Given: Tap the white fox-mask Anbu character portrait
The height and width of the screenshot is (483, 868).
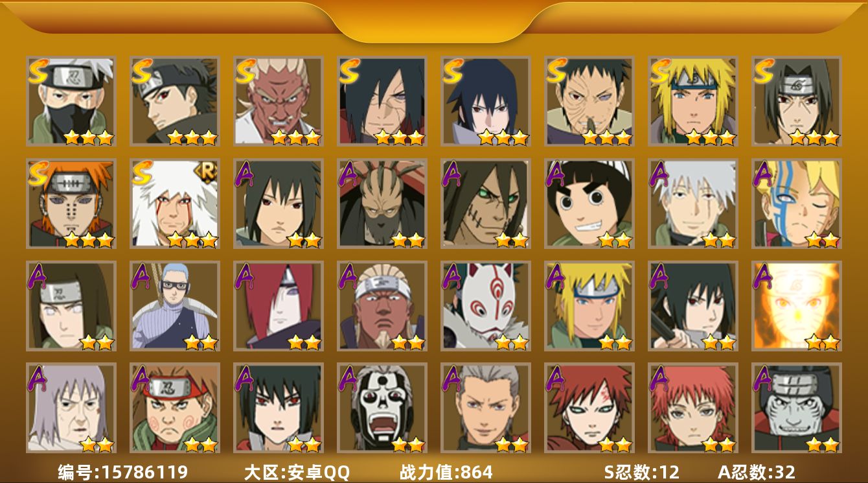Looking at the screenshot, I should (486, 306).
